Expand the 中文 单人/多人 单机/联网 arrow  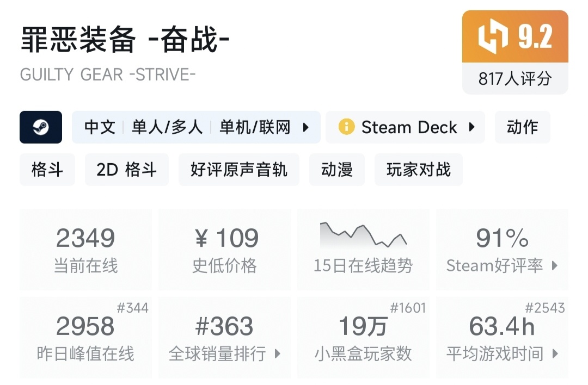305,127
